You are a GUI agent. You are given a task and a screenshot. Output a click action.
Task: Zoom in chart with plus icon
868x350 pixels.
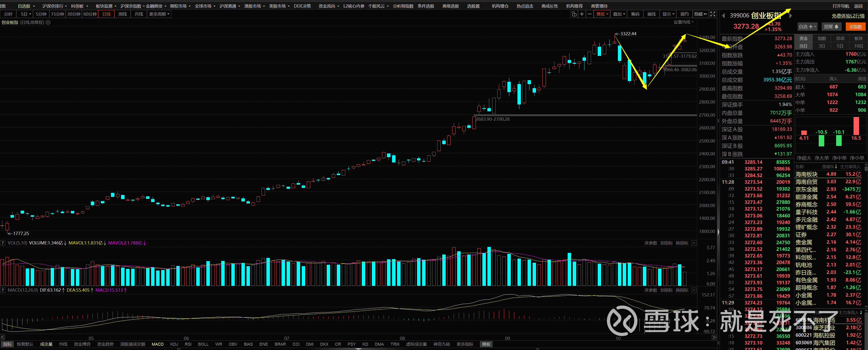tap(582, 14)
